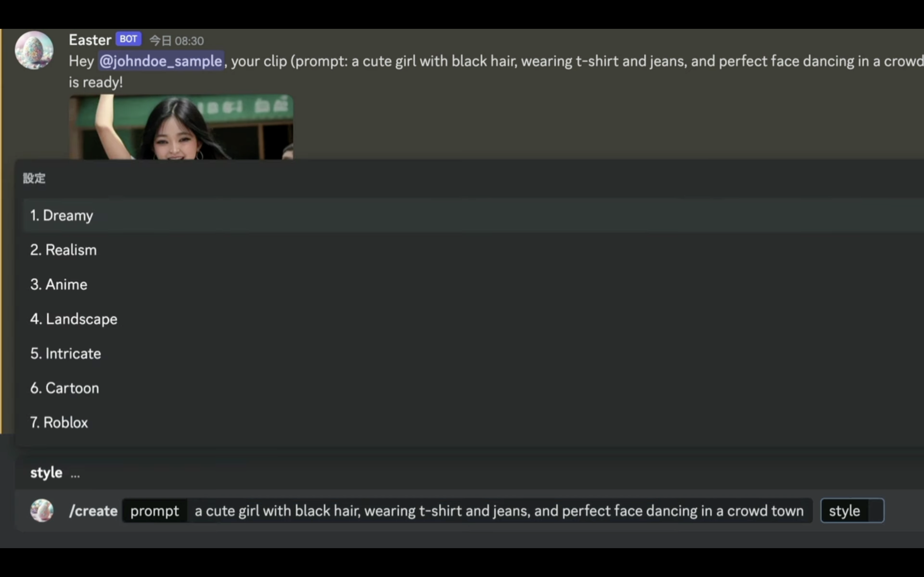Screen dimensions: 924x577
Task: Click the prompt parameter label chip
Action: click(x=155, y=511)
